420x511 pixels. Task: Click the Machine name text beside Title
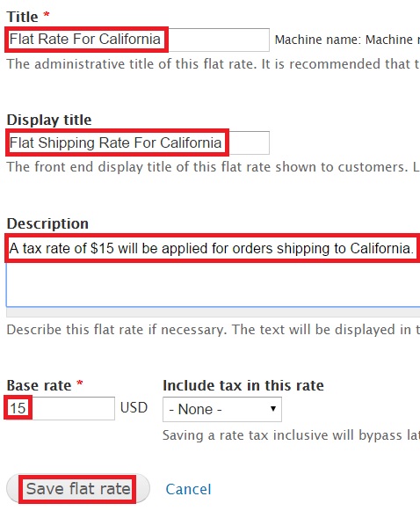347,40
